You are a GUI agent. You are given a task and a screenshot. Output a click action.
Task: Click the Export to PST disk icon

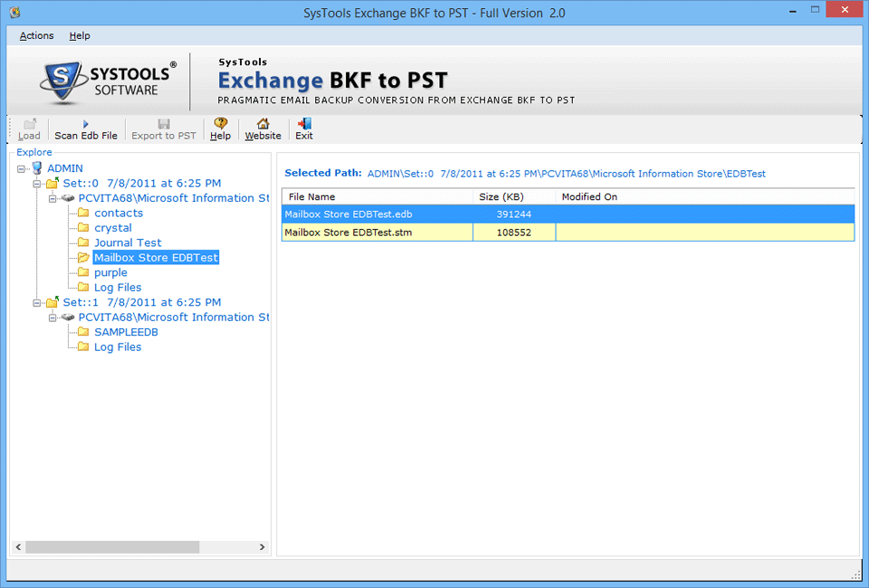pos(164,123)
